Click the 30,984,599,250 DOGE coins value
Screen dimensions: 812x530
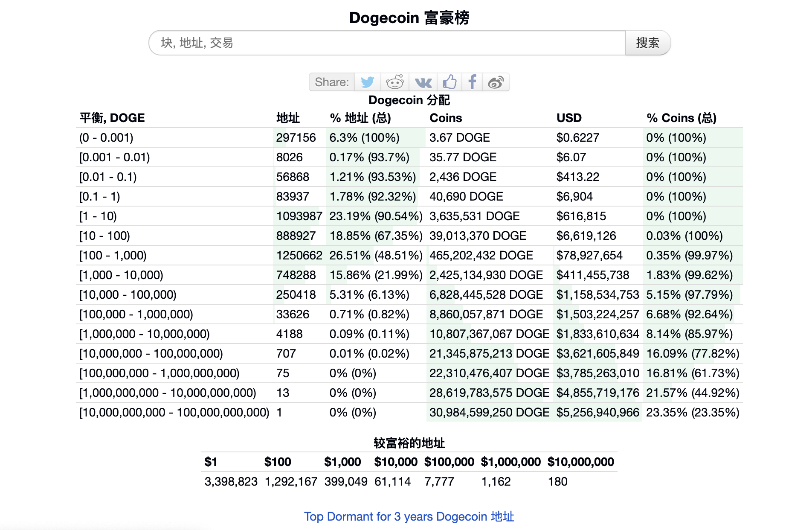(489, 412)
